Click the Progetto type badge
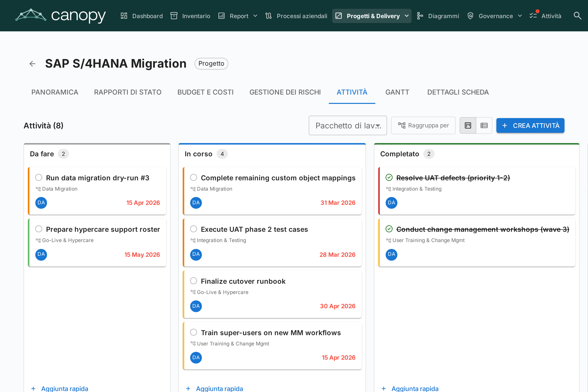Image resolution: width=588 pixels, height=392 pixels. tap(211, 64)
